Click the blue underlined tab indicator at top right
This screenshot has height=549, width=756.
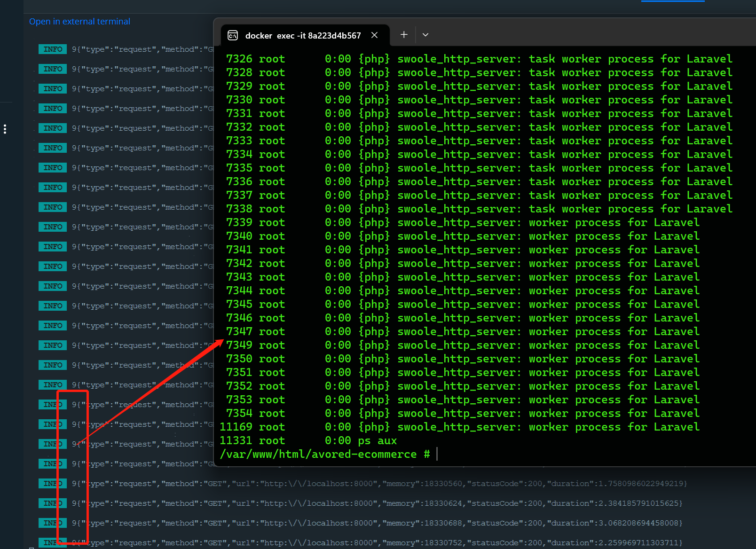coord(672,2)
